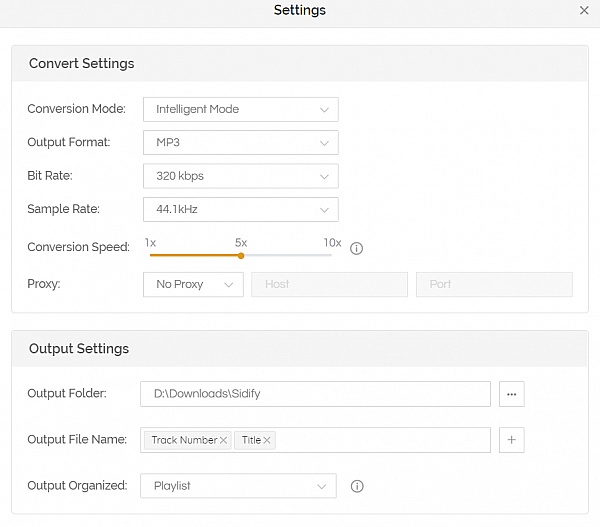Image resolution: width=600 pixels, height=527 pixels.
Task: Show Output Organized info icon
Action: click(x=357, y=487)
